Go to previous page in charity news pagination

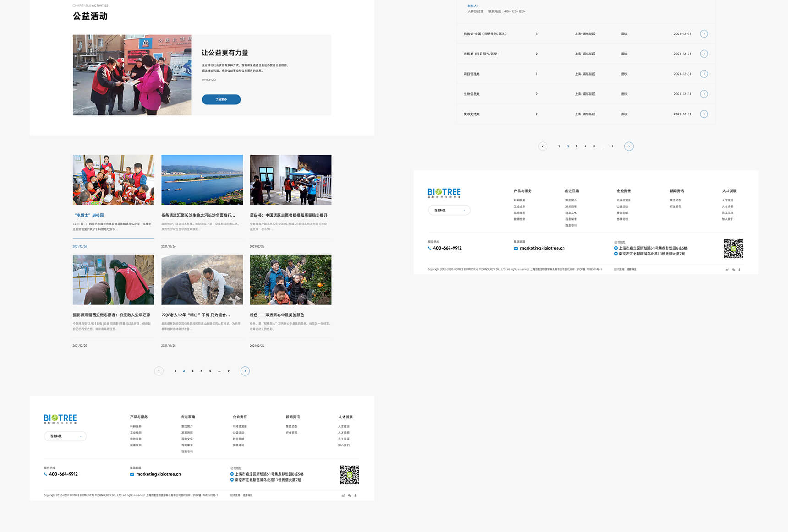(x=159, y=371)
